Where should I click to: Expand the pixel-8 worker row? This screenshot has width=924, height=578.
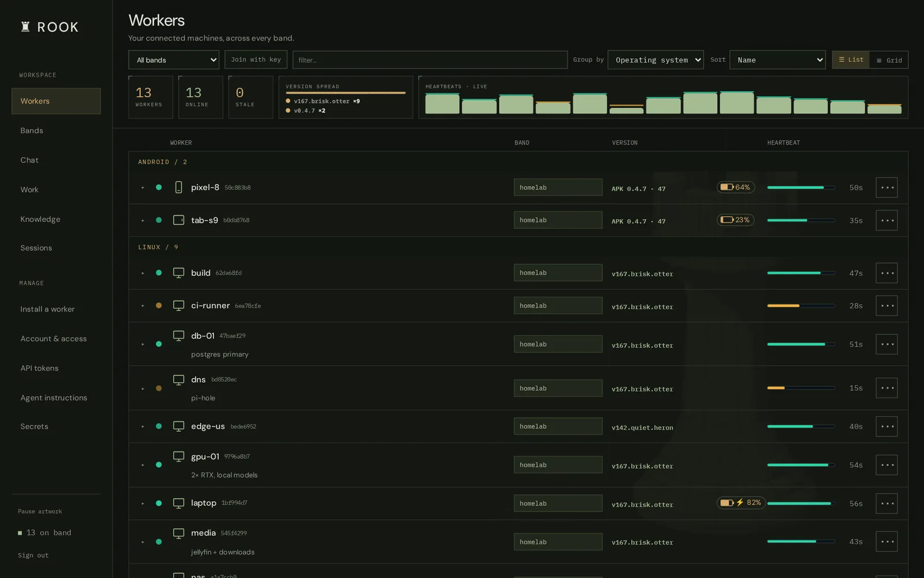tap(143, 188)
